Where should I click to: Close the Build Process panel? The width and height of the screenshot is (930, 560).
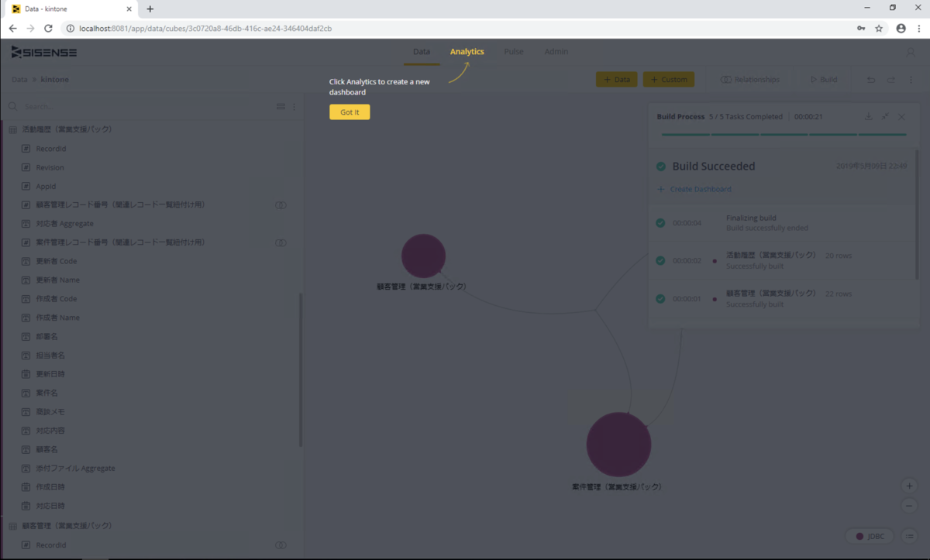click(x=901, y=117)
